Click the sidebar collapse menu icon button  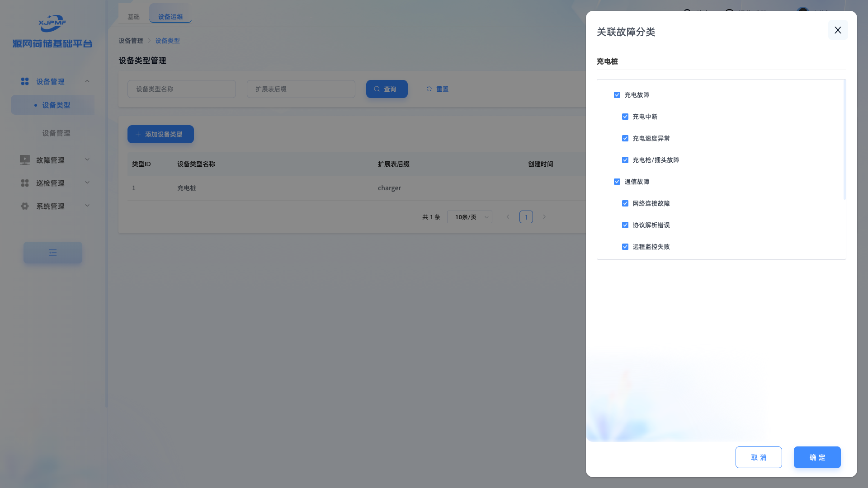(x=53, y=253)
